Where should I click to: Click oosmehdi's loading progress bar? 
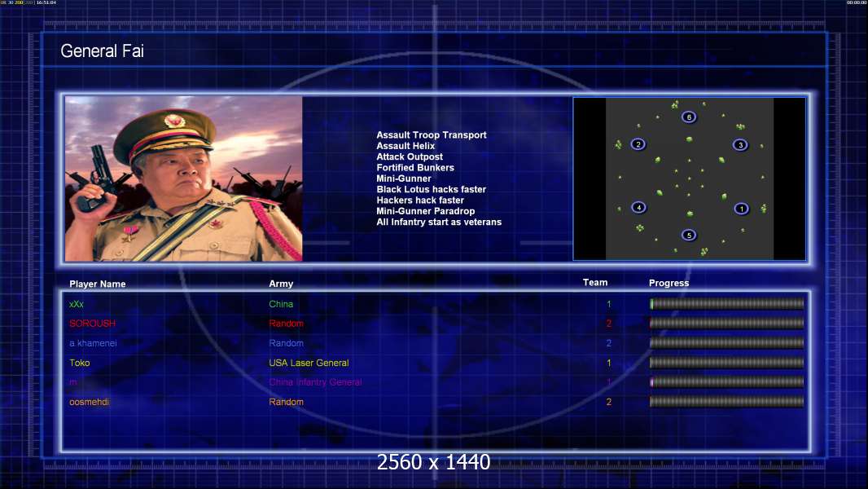[727, 402]
